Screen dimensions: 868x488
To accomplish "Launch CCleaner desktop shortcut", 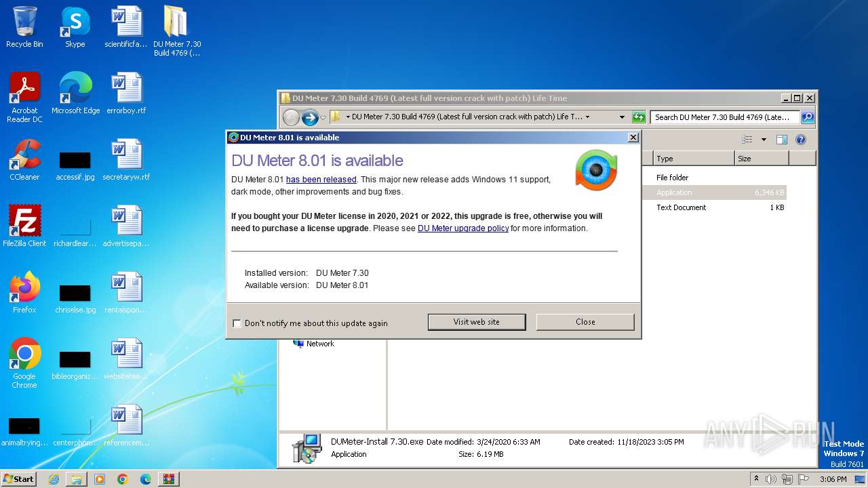I will click(24, 160).
